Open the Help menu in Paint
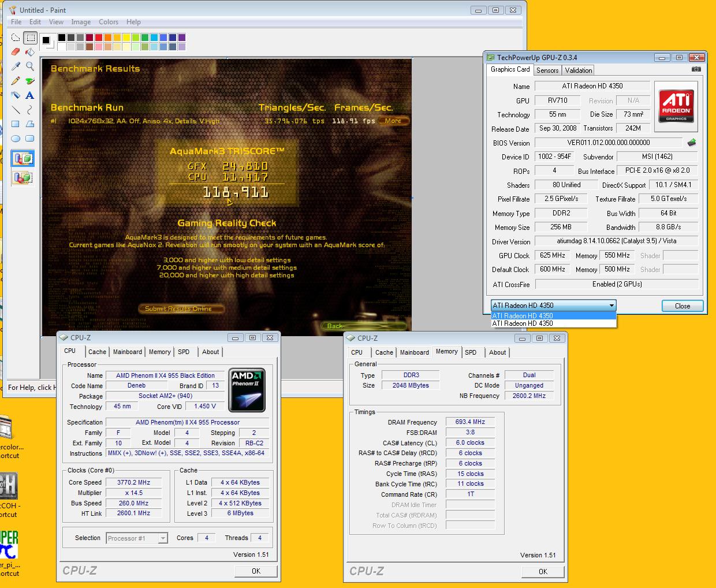Viewport: 716px width, 588px height. tap(133, 22)
